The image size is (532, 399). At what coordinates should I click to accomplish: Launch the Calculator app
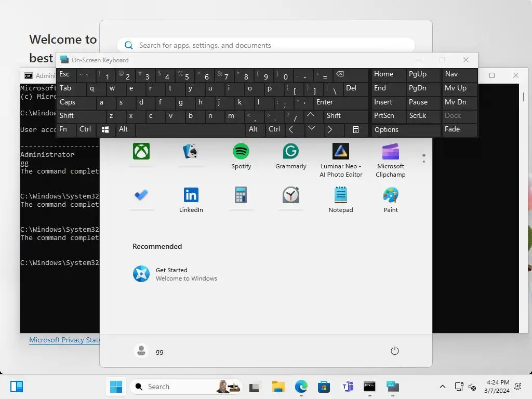(241, 195)
